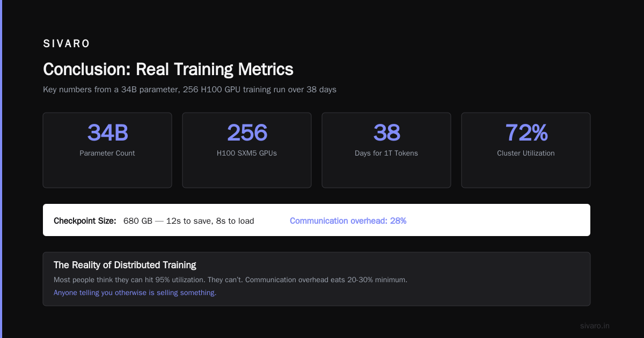Select the Conclusion: Real Training Metrics heading
644x338 pixels.
(168, 69)
